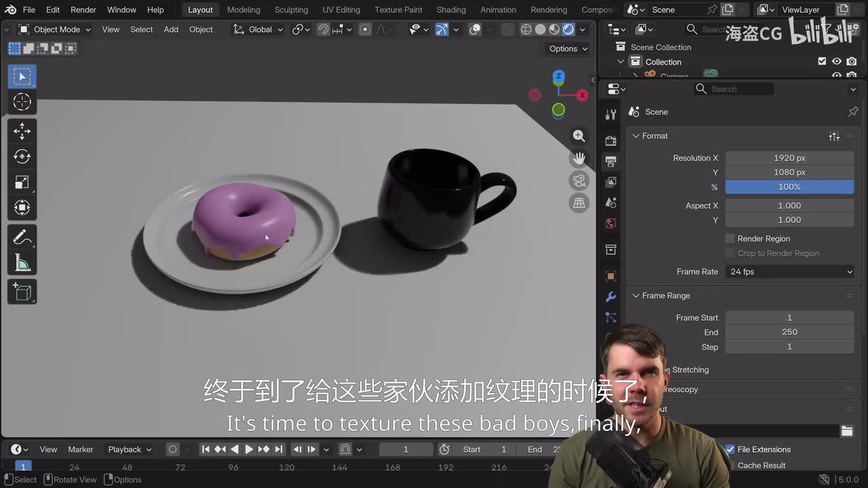This screenshot has height=488, width=868.
Task: Toggle pin icon in Scene properties header
Action: [853, 112]
